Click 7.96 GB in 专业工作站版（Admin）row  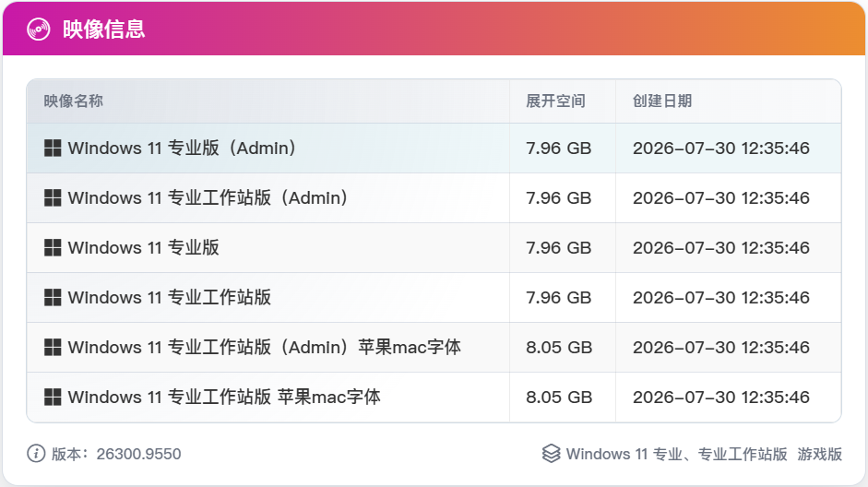[x=559, y=198]
